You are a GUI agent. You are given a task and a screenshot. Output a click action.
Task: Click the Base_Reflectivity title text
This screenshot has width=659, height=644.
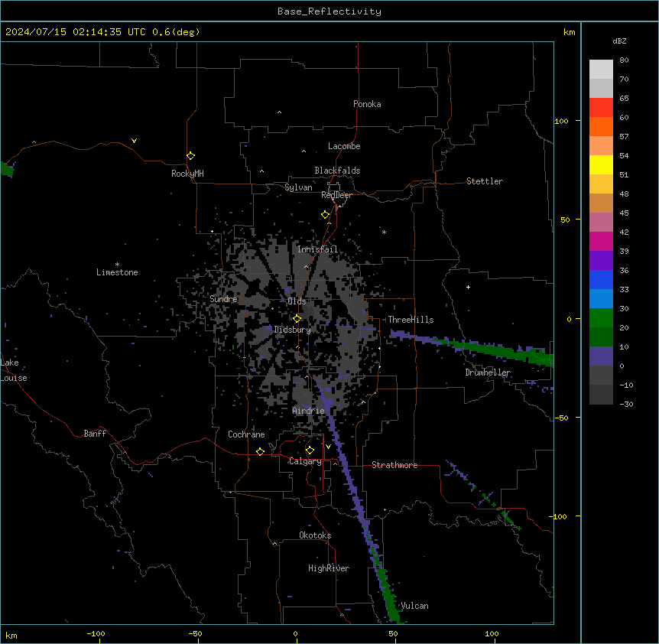click(329, 11)
